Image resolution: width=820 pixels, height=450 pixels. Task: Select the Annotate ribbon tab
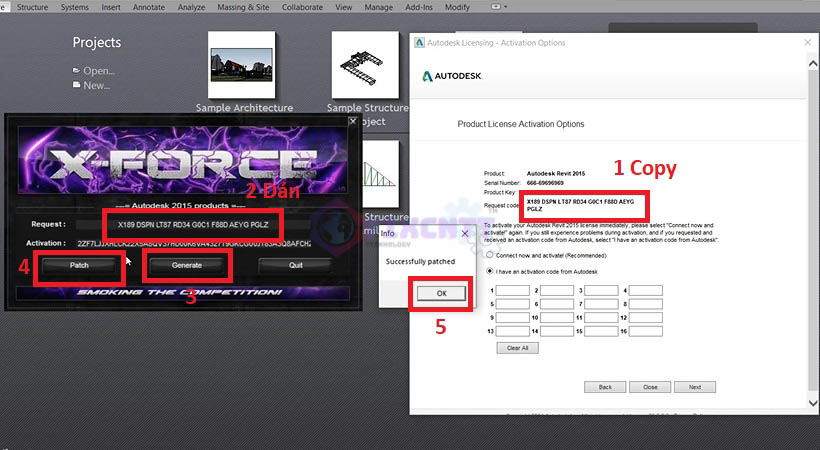point(149,7)
